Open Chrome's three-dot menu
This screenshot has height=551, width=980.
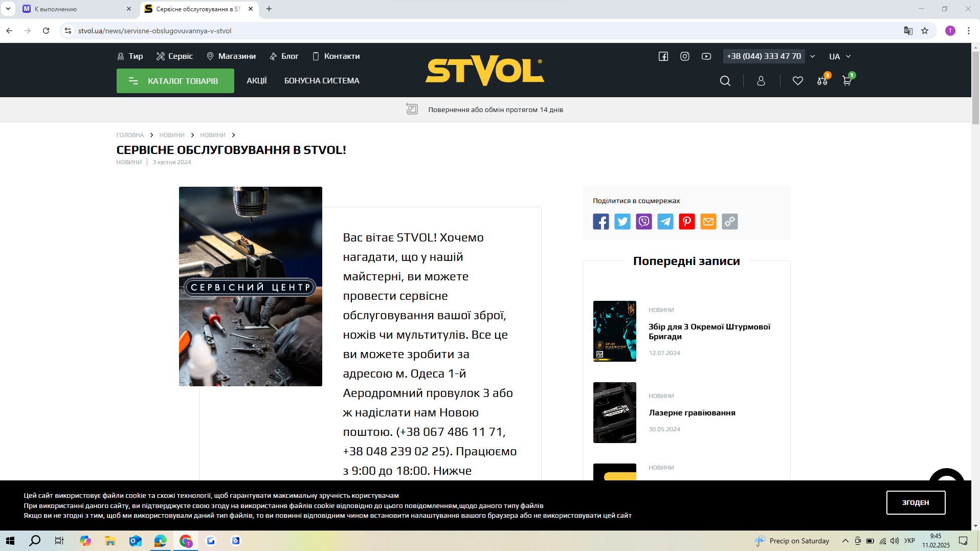tap(969, 31)
